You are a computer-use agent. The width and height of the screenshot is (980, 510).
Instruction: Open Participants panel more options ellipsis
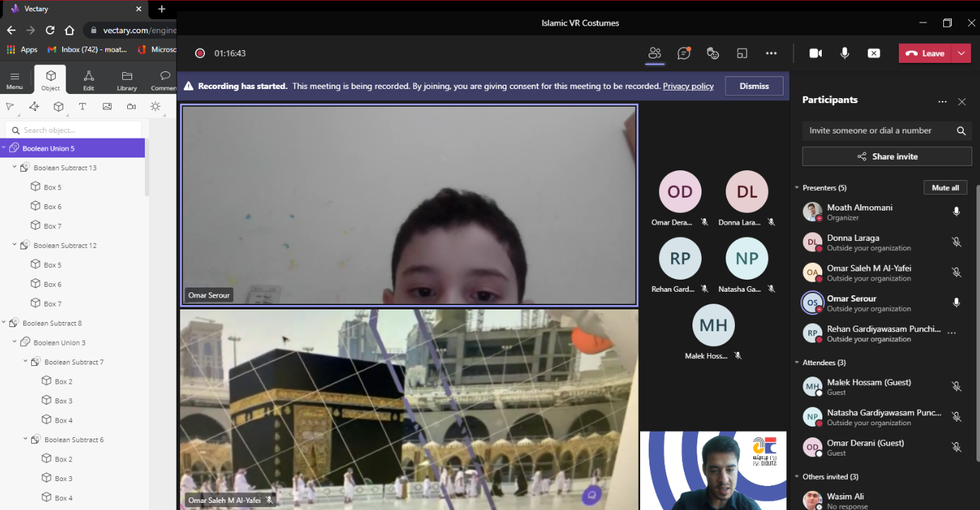click(942, 102)
